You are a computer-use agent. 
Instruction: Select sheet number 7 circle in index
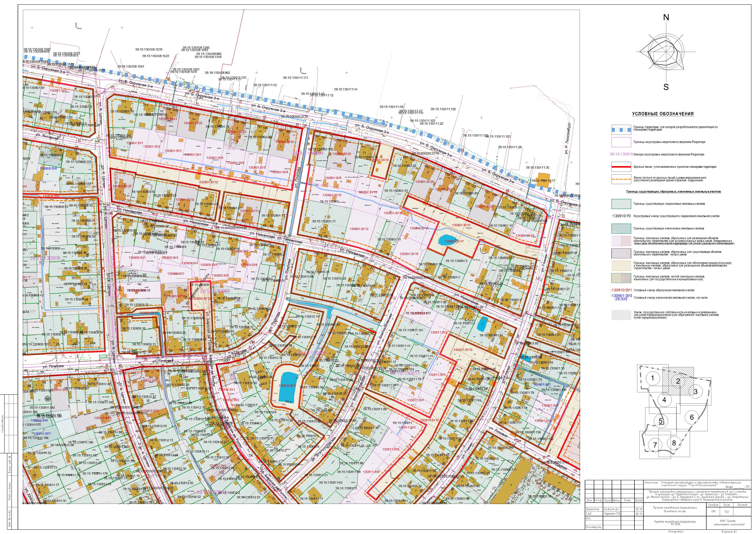coord(655,445)
